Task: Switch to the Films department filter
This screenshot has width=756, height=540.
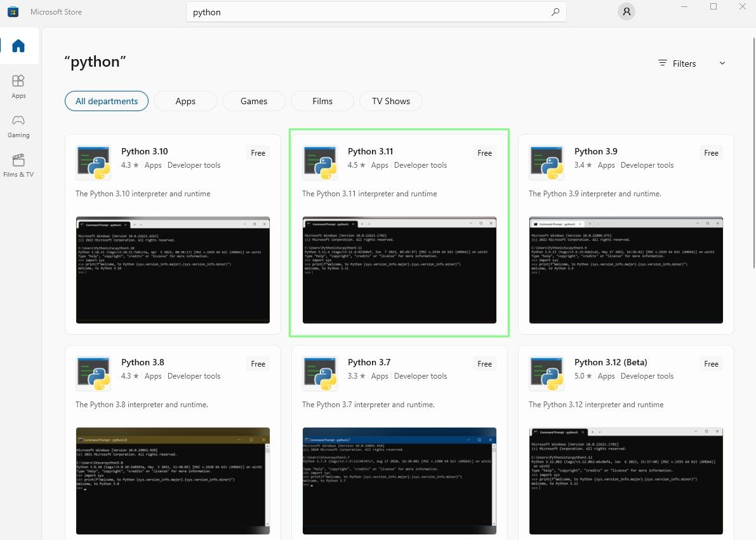Action: pos(322,100)
